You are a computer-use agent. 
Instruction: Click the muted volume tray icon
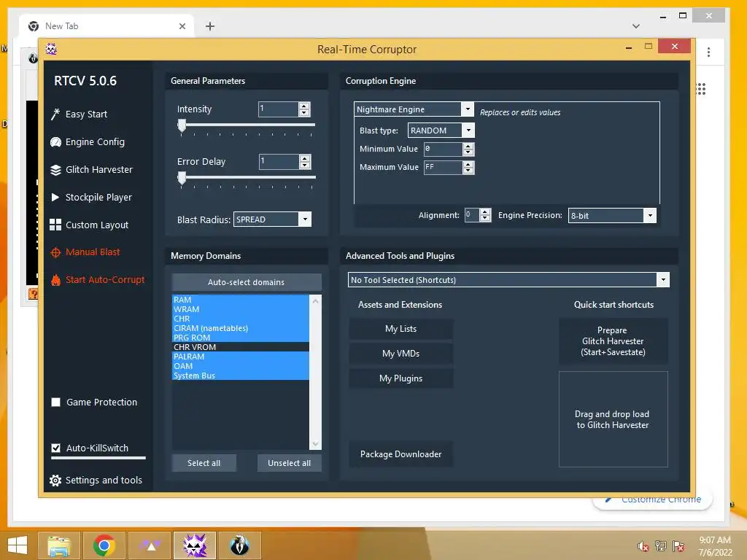point(643,546)
